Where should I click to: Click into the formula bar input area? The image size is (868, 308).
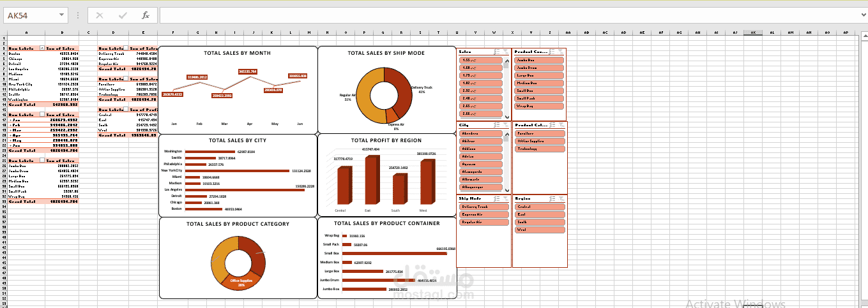tap(508, 15)
